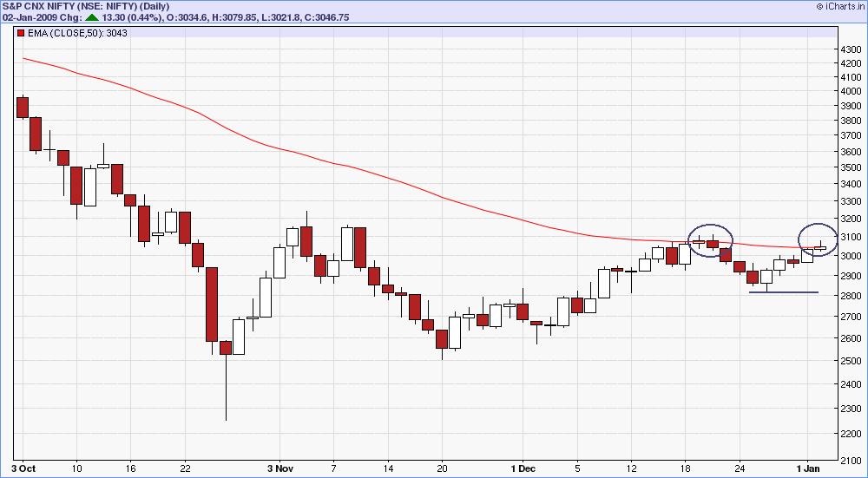Click the 3 Oct date axis label

[23, 468]
